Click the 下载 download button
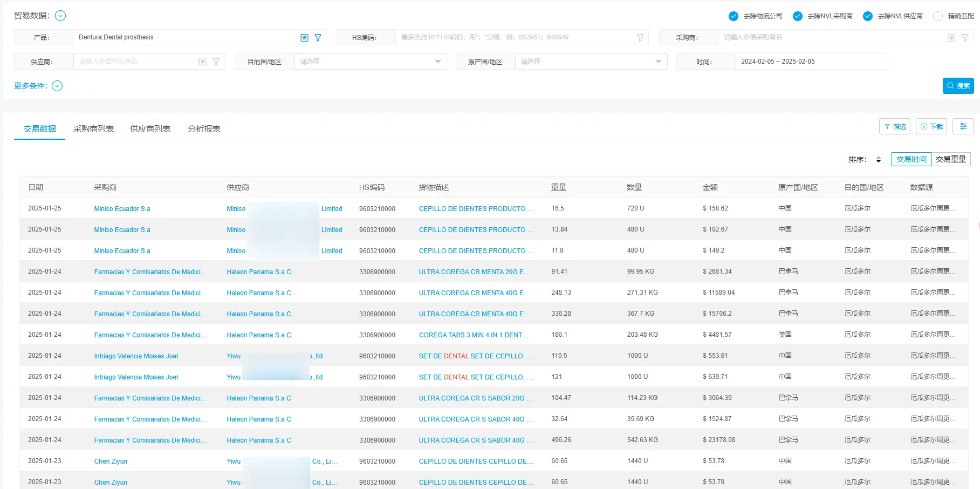Screen dimensions: 980x489 931,126
